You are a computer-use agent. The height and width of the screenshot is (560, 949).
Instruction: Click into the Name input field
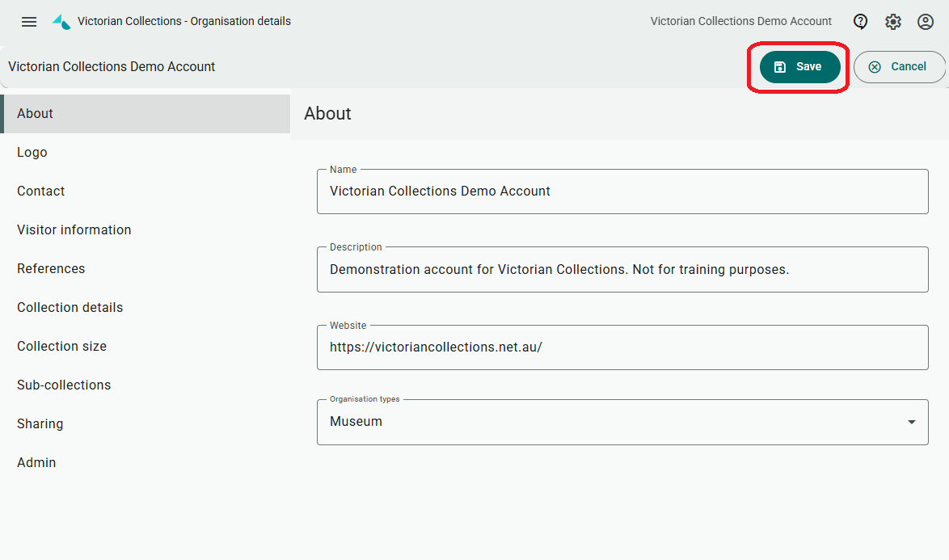(x=622, y=191)
